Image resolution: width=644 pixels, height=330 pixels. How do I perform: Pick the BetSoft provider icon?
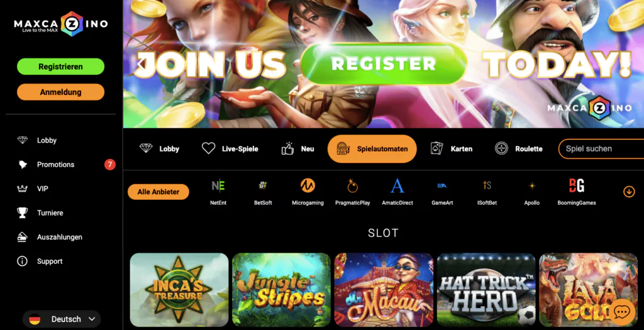pos(263,185)
